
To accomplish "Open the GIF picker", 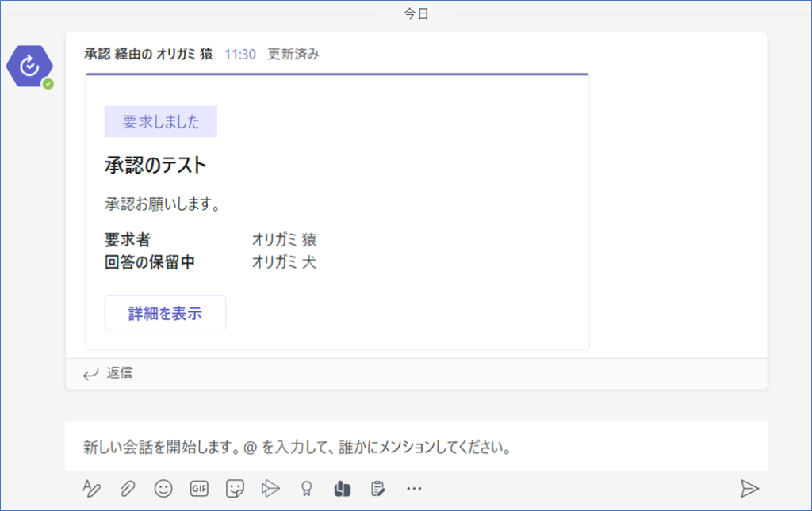I will tap(199, 489).
